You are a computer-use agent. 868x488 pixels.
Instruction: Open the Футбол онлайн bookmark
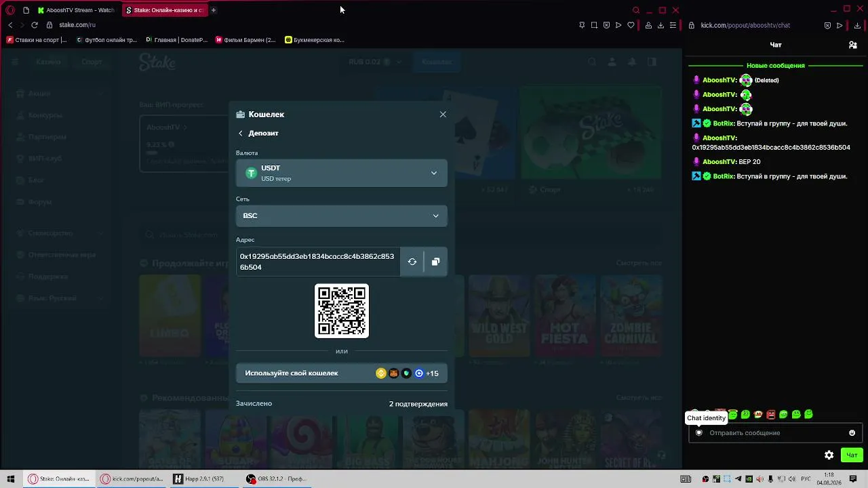(106, 40)
